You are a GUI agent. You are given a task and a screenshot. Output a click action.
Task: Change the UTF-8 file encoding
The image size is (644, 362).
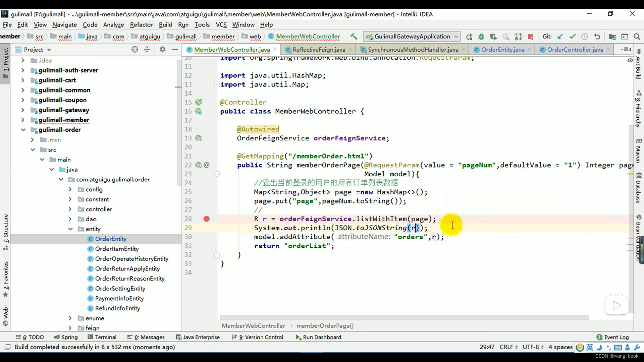click(533, 347)
